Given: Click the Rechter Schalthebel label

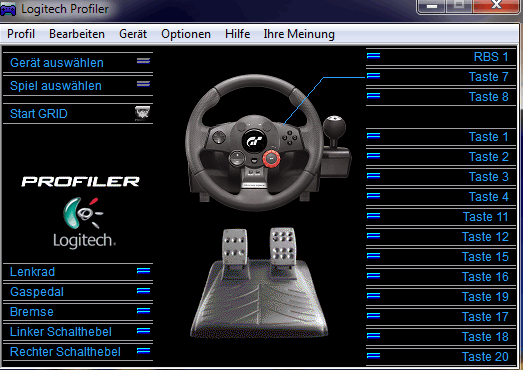Looking at the screenshot, I should [65, 352].
